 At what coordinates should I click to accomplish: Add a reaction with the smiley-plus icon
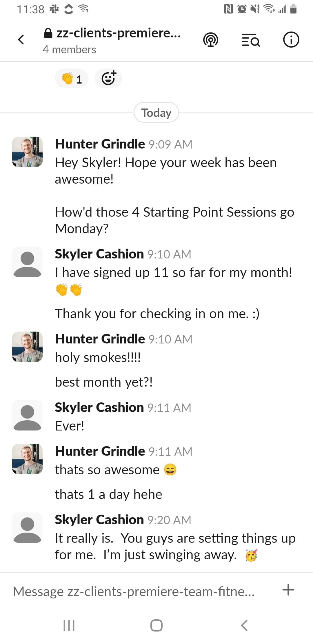point(108,78)
